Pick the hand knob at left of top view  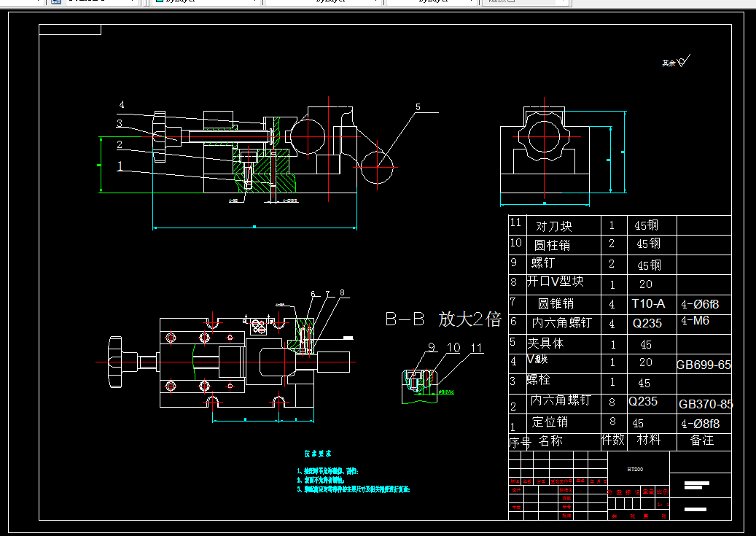116,362
